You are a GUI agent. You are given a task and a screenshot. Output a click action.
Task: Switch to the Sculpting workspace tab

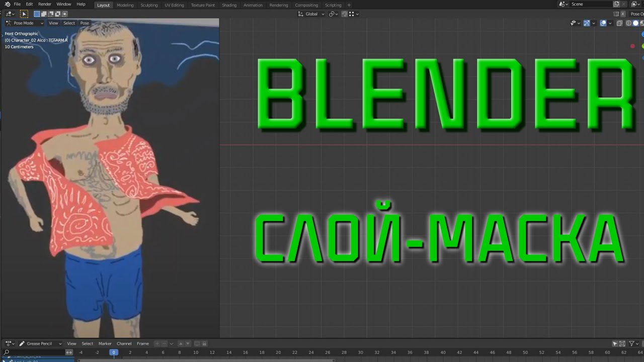149,5
